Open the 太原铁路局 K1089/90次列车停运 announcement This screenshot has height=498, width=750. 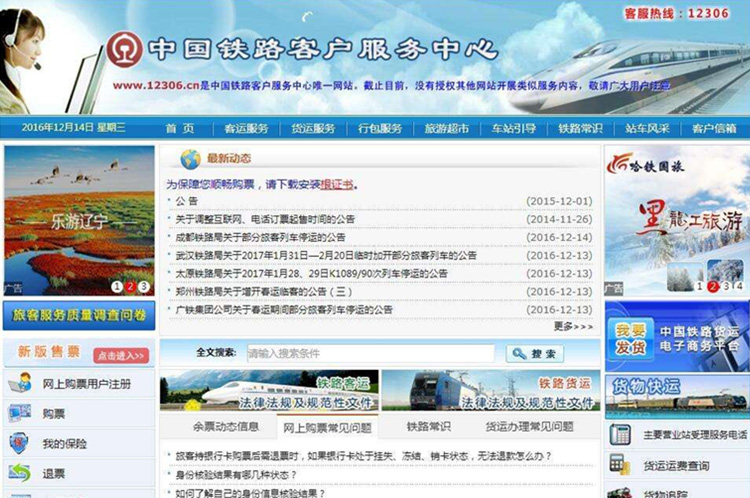point(311,274)
